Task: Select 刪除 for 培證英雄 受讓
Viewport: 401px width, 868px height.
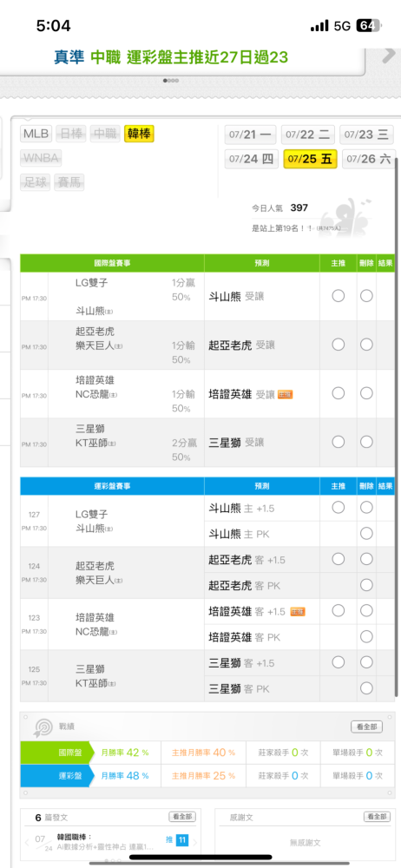Action: 366,393
